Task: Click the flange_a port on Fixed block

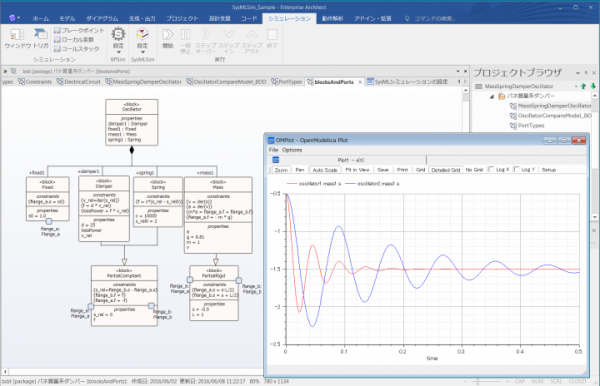Action: 49,222
